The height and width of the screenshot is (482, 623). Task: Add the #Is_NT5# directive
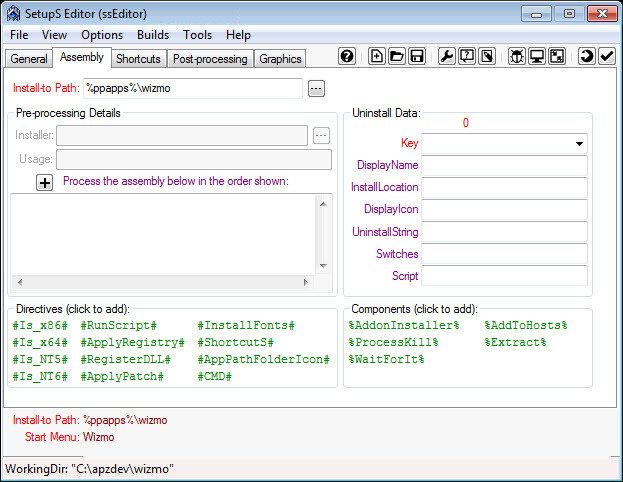[40, 360]
